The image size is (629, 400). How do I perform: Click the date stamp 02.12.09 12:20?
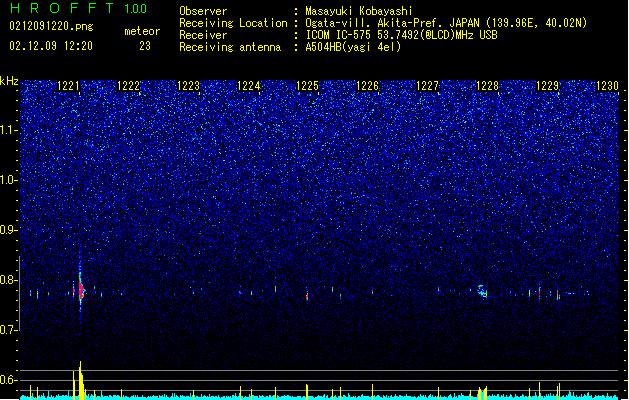[51, 46]
